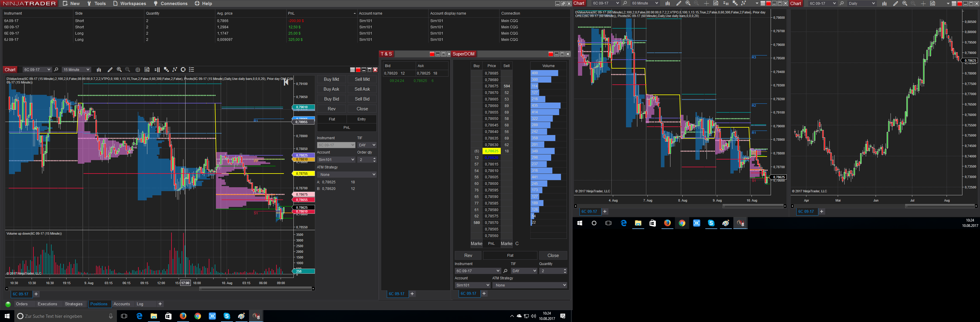Open 15 Minute interval dropdown
The height and width of the screenshot is (322, 980).
point(76,69)
